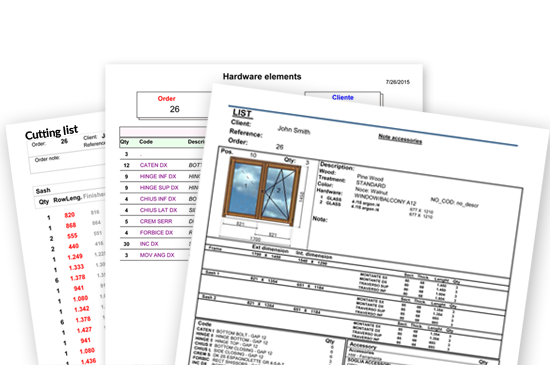The height and width of the screenshot is (365, 550).
Task: Click client name 'John Smith'
Action: 294,130
